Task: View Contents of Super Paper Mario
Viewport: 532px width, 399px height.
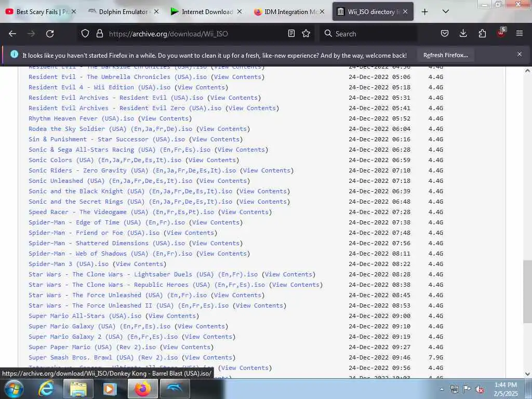Action: click(x=187, y=347)
